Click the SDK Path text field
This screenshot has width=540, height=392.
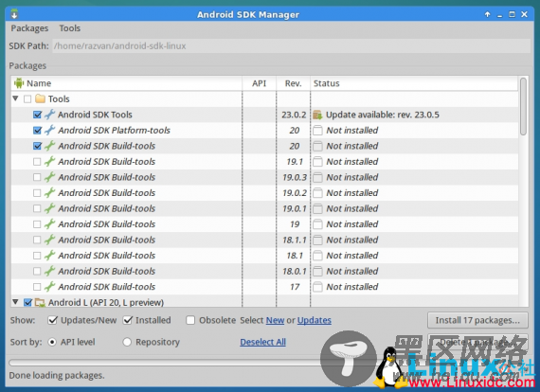[x=291, y=46]
